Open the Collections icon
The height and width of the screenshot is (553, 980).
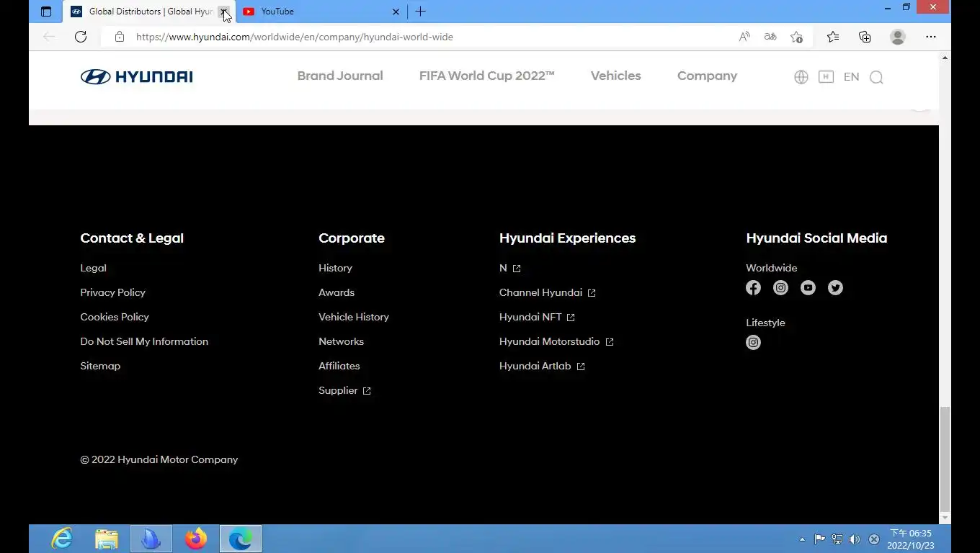(865, 37)
